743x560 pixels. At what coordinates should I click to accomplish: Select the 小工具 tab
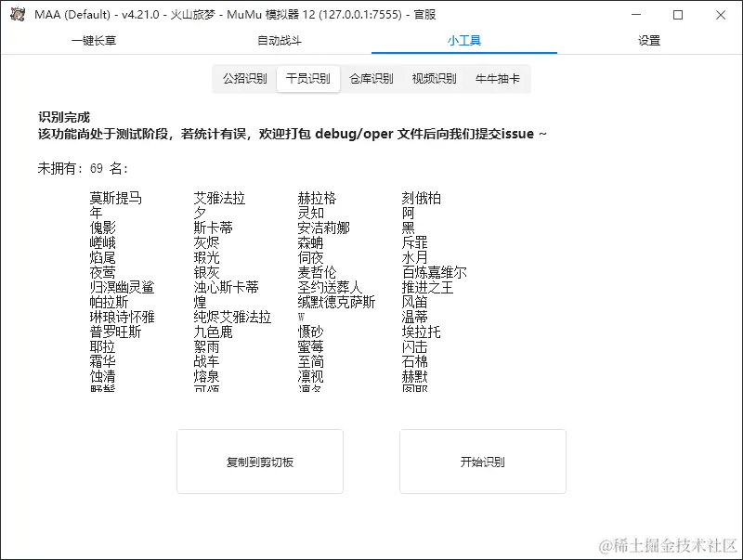[463, 41]
